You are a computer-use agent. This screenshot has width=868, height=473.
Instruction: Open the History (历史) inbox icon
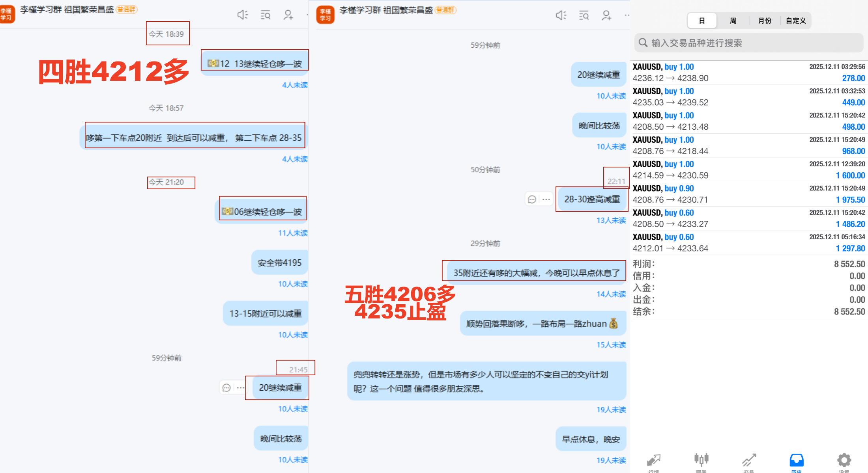(796, 460)
